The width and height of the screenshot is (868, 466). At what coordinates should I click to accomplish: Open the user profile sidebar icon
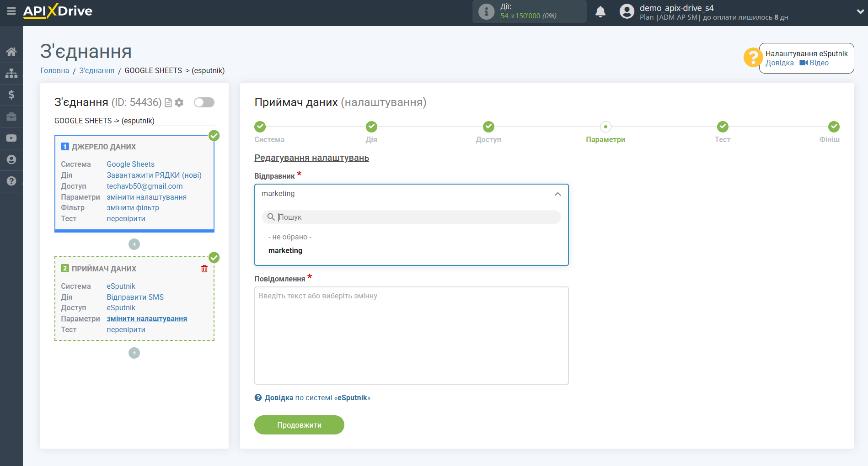(11, 159)
